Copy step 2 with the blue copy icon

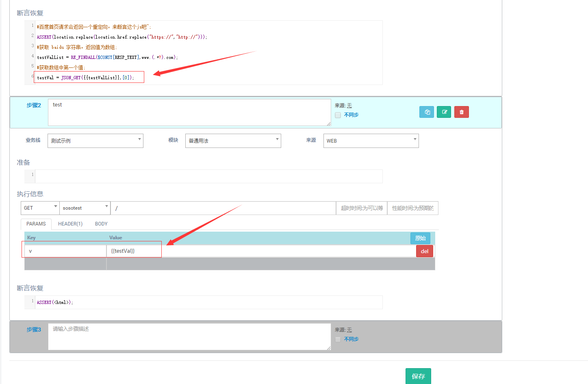click(x=427, y=112)
